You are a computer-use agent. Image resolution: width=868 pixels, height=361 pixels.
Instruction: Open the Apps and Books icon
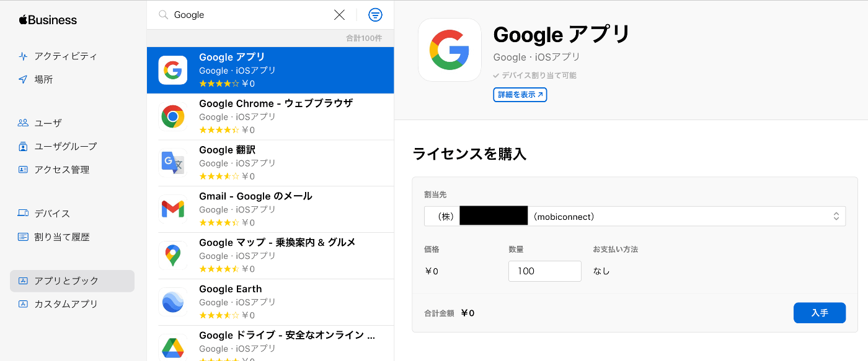(x=23, y=281)
